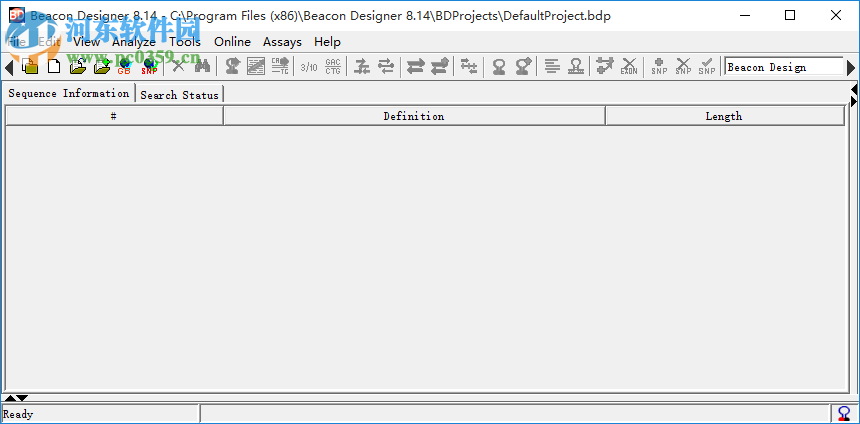Click the rectangle with diagonal line icon
The height and width of the screenshot is (424, 860).
[x=256, y=66]
